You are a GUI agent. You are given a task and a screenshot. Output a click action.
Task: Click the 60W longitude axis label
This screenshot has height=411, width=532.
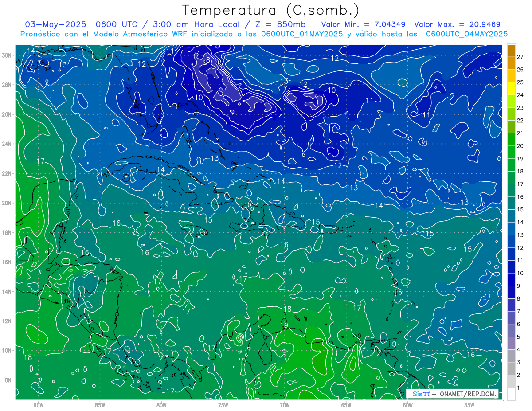[x=408, y=405]
